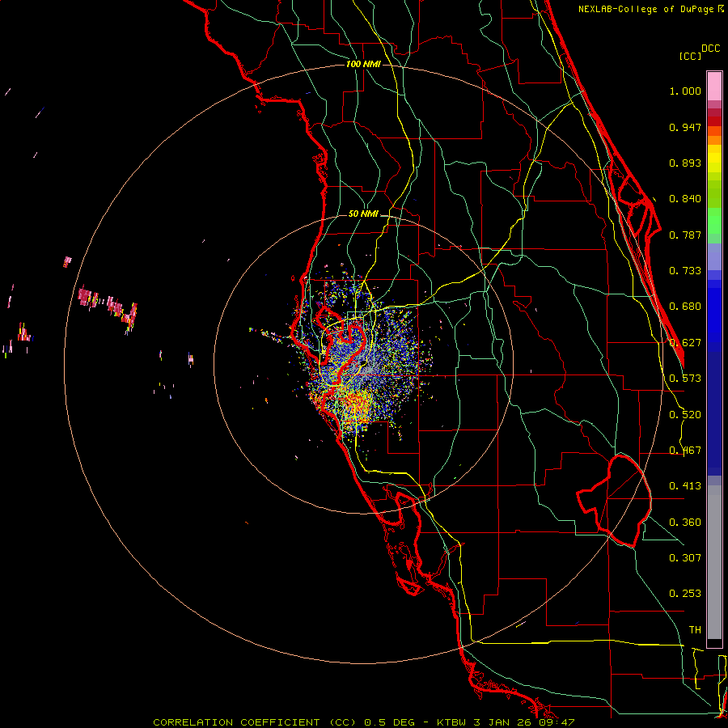Pick the orange segment of color bar
Image resolution: width=728 pixels, height=728 pixels.
[714, 140]
